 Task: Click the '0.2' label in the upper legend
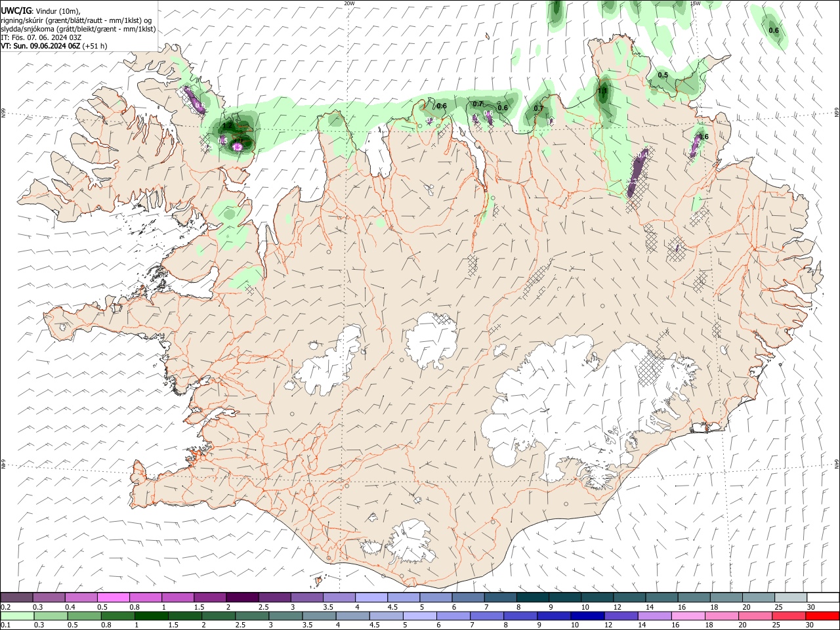pyautogui.click(x=5, y=607)
